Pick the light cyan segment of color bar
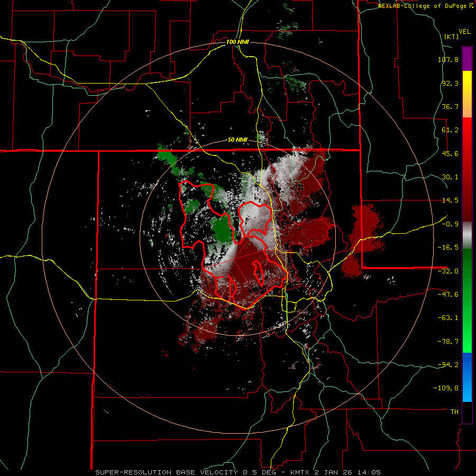Viewport: 476px width, 476px height. point(467,393)
